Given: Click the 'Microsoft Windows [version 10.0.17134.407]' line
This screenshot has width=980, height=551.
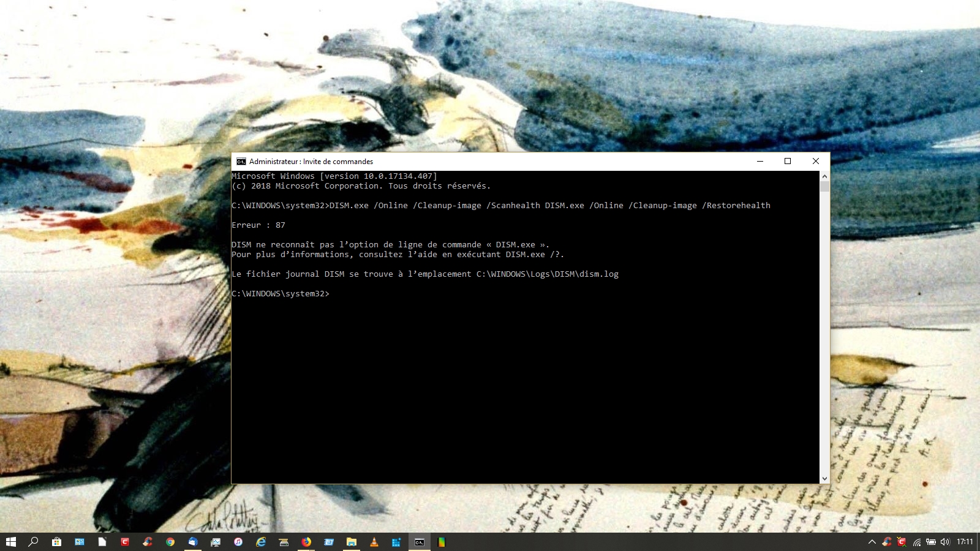Looking at the screenshot, I should (x=334, y=176).
